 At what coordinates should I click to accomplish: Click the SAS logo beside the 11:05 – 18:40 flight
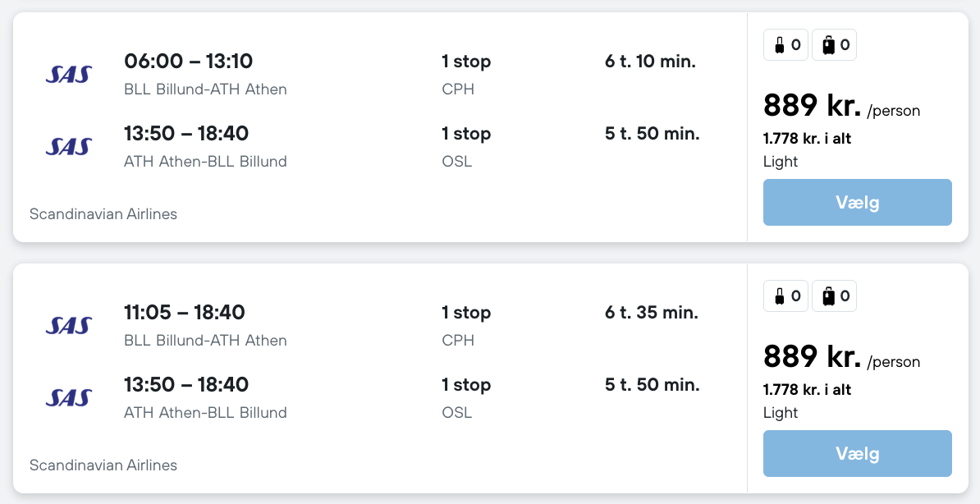(68, 326)
